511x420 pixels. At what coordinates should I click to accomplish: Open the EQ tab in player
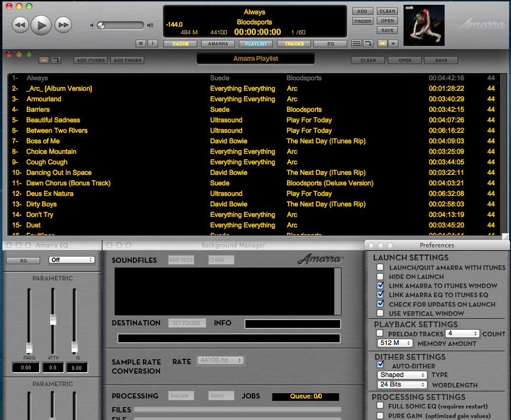click(330, 43)
